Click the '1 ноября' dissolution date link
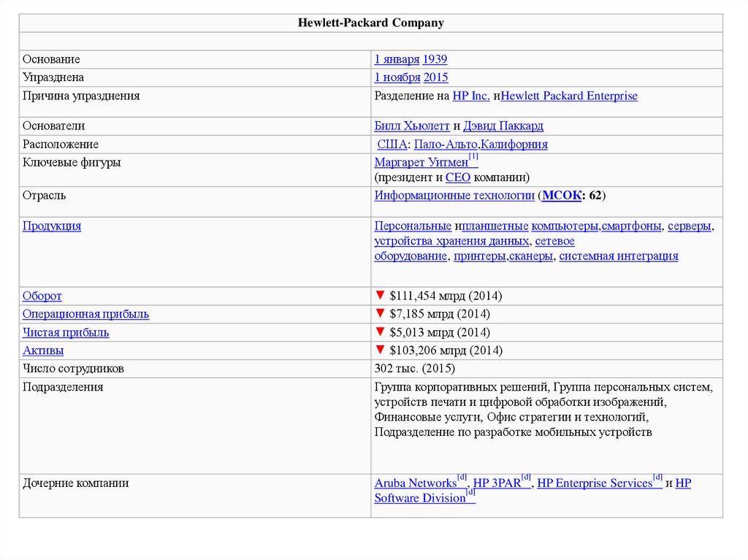 click(x=397, y=77)
